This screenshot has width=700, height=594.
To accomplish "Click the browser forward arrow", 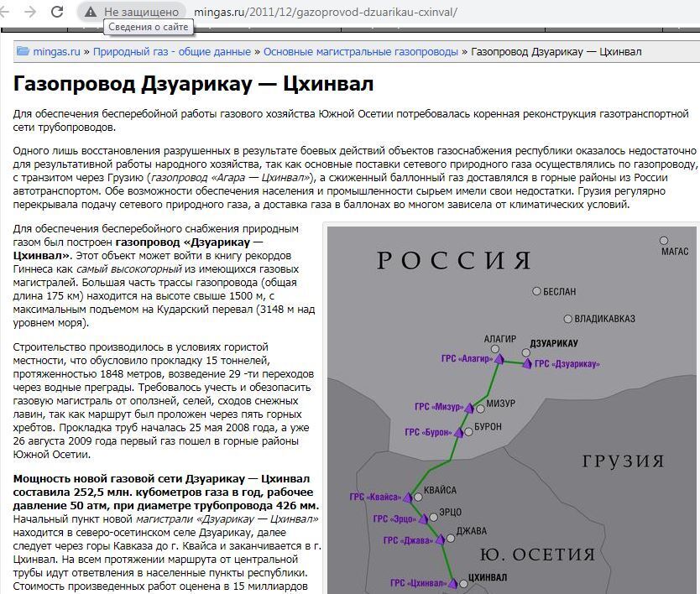I will click(x=30, y=12).
